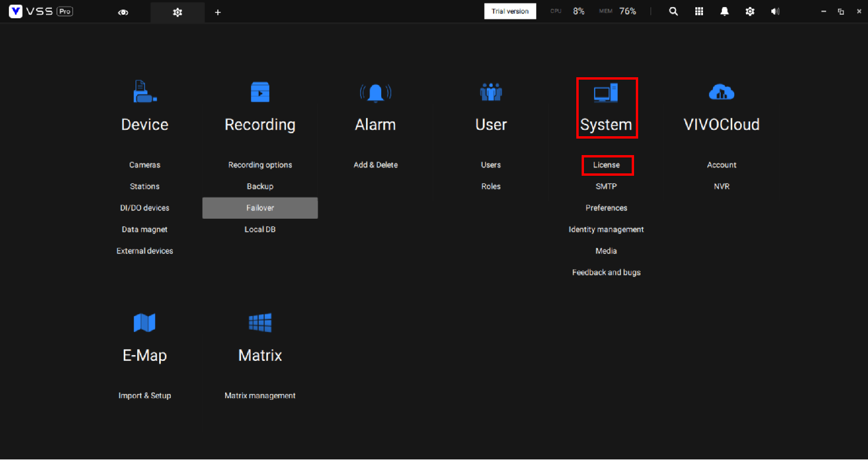The image size is (868, 460).
Task: Click the E-Map category icon
Action: point(144,323)
